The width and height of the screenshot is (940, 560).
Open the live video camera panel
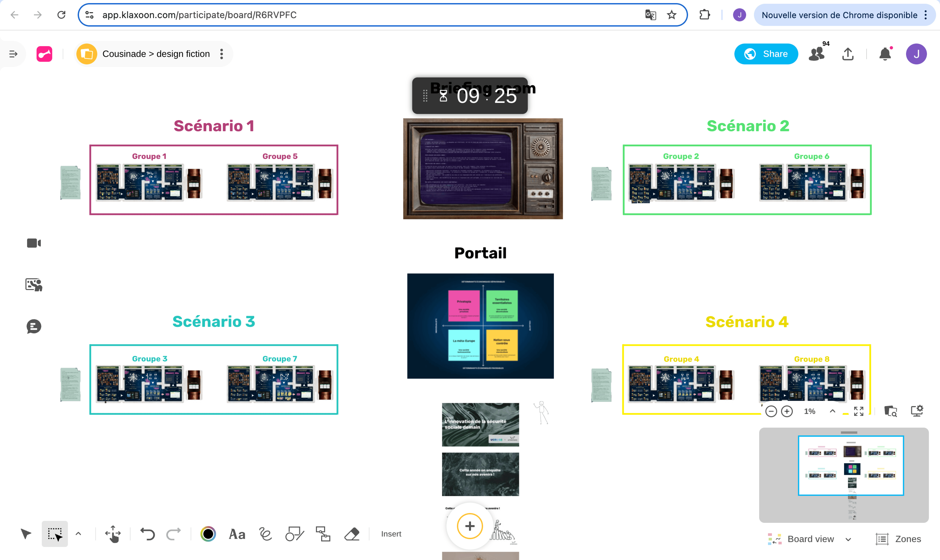(34, 243)
